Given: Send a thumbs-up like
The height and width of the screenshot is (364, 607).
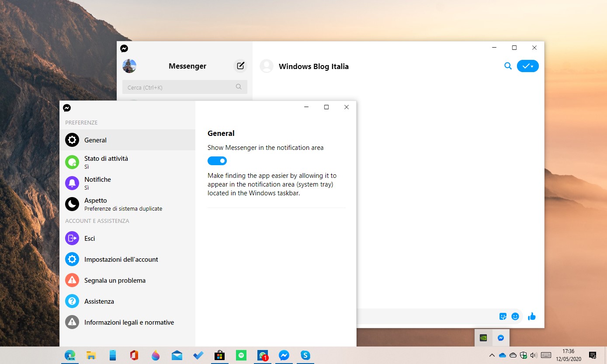Looking at the screenshot, I should point(532,316).
